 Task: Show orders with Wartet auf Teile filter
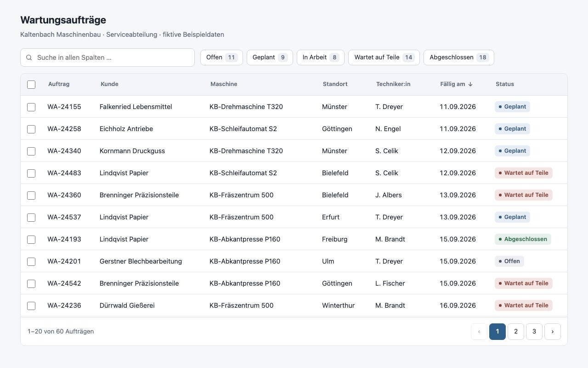click(x=384, y=57)
